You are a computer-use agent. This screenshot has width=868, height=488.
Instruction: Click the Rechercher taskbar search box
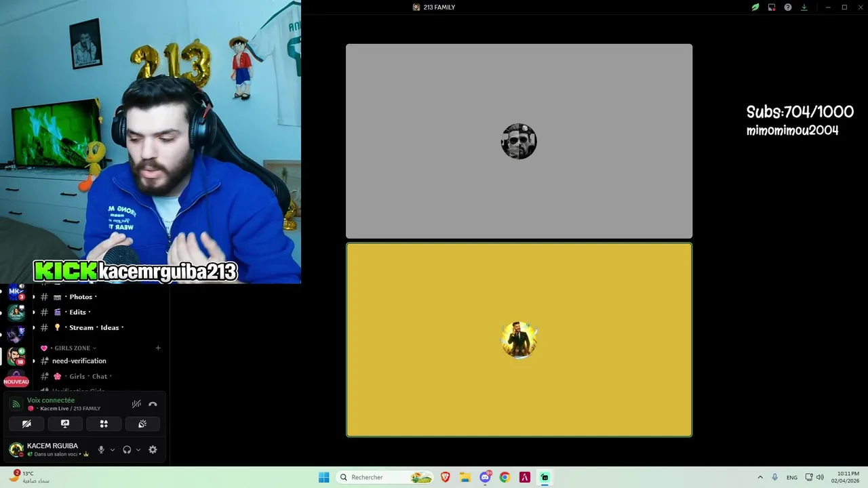tap(385, 477)
